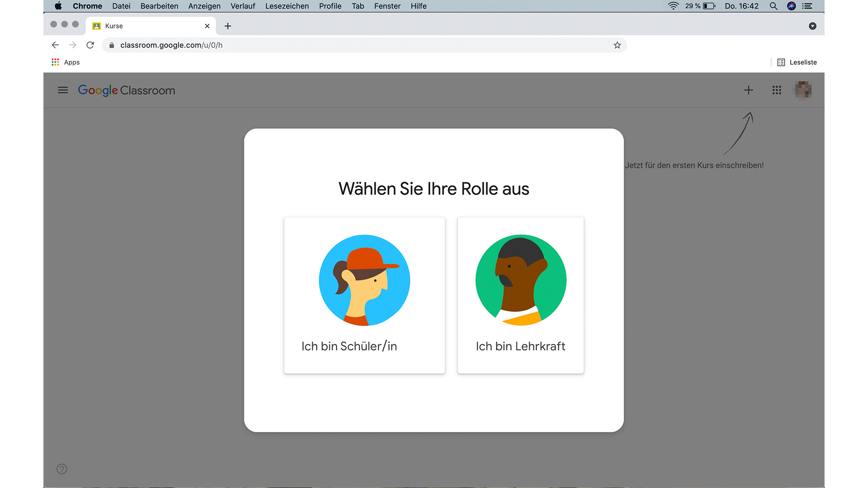This screenshot has height=488, width=868.
Task: Select the Ich bin Lehrkraft role
Action: click(x=520, y=295)
